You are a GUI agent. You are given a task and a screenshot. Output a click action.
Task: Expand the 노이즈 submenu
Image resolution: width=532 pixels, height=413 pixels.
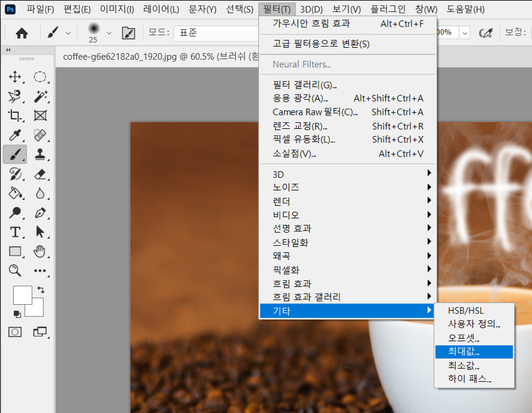click(348, 187)
